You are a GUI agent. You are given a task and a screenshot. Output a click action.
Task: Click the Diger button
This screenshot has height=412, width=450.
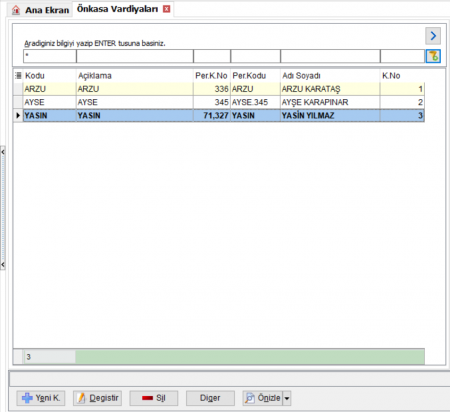pos(210,398)
